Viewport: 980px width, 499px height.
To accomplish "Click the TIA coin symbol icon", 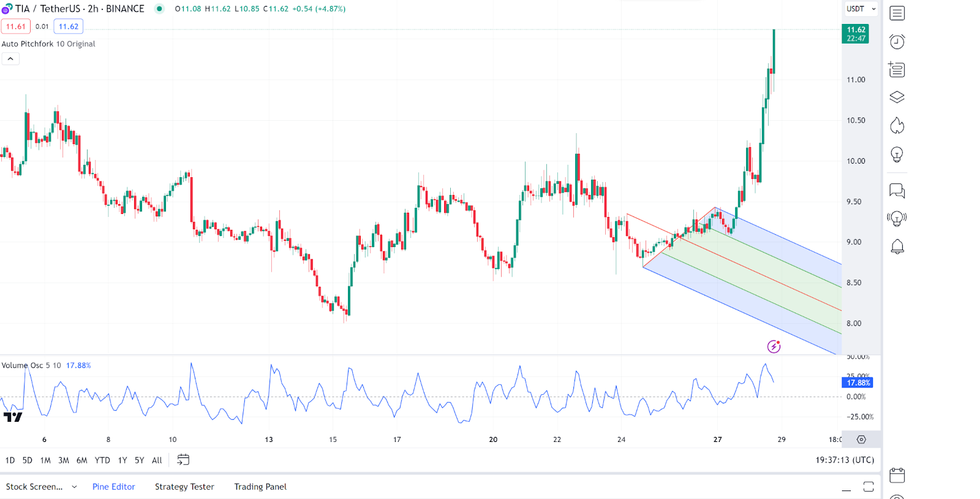I will coord(7,9).
